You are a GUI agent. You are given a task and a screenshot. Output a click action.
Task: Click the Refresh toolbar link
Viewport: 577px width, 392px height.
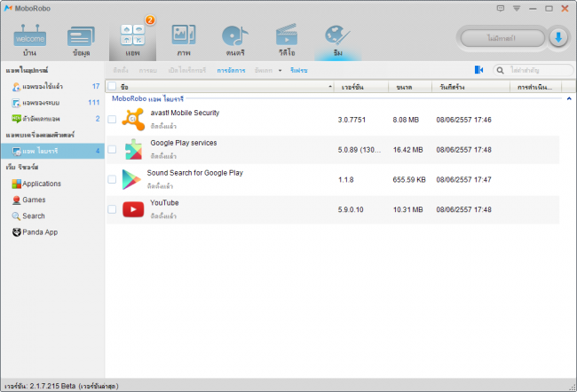coord(299,71)
